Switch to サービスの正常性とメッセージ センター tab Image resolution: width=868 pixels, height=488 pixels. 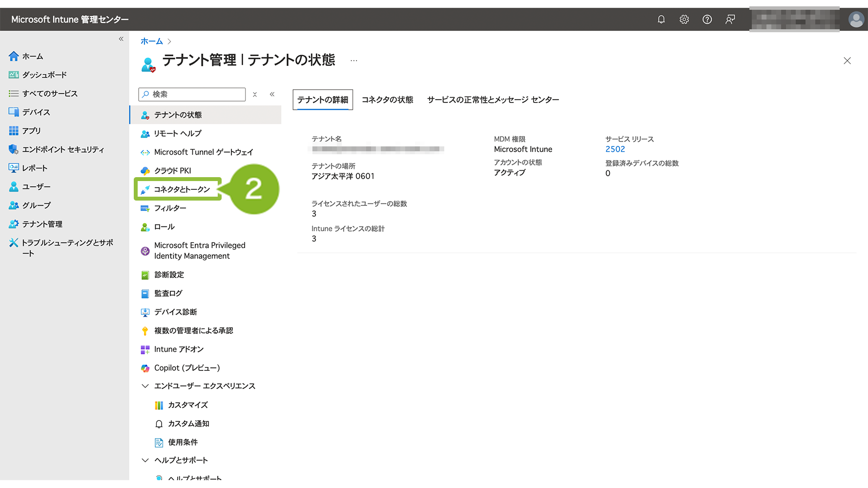(493, 100)
